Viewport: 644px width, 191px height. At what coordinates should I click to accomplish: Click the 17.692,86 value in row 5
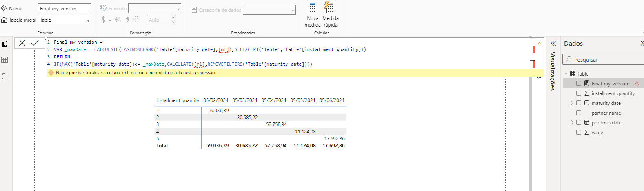(x=334, y=139)
